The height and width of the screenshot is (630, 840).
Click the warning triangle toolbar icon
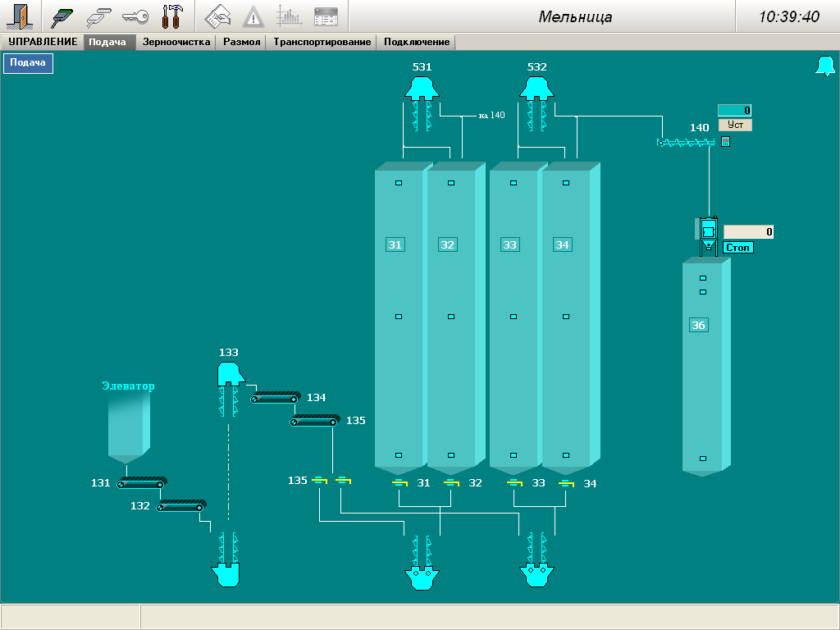[253, 16]
